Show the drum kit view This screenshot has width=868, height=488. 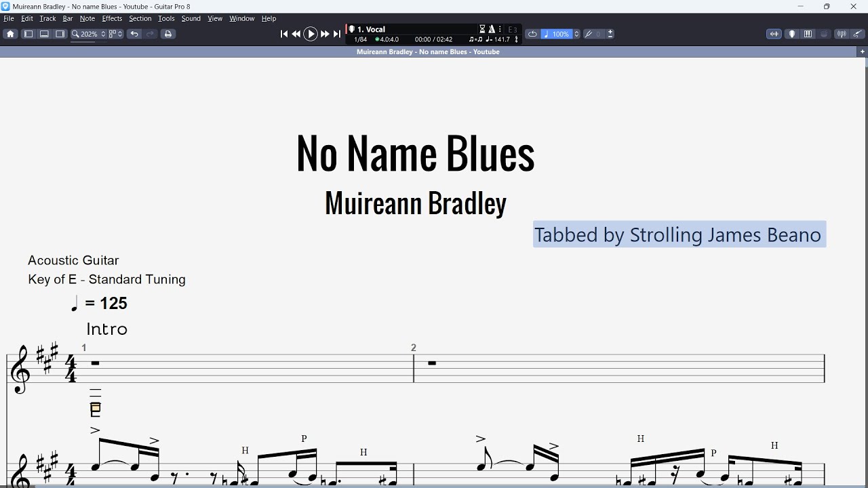[x=825, y=34]
